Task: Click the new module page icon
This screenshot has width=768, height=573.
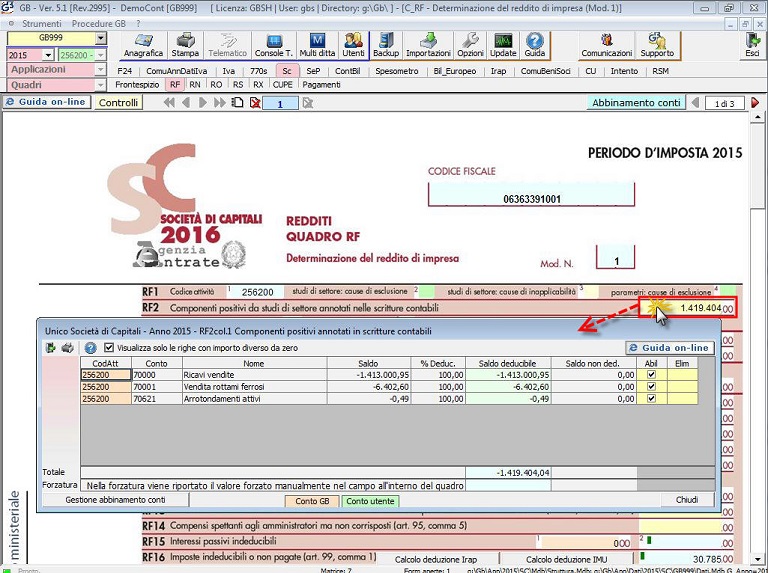Action: pyautogui.click(x=238, y=103)
